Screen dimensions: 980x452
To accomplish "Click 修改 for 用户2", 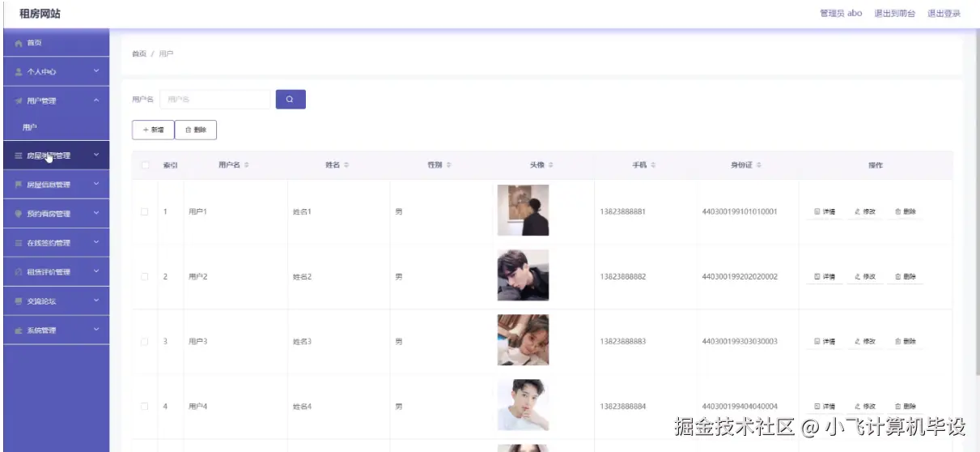I will [x=865, y=276].
